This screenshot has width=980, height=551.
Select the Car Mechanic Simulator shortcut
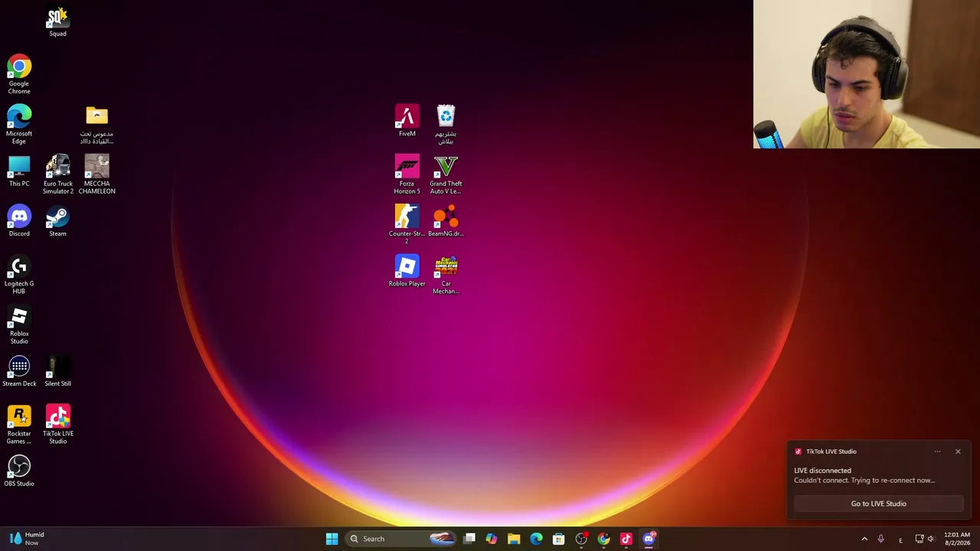(446, 275)
